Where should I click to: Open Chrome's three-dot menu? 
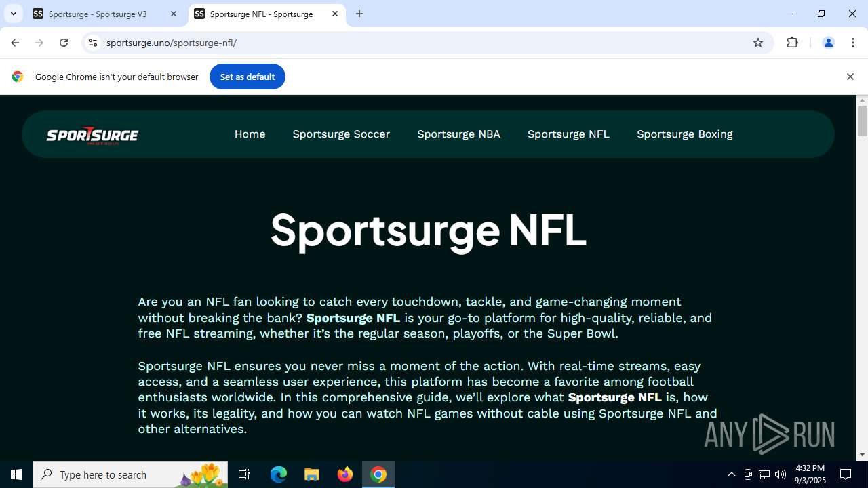tap(852, 43)
